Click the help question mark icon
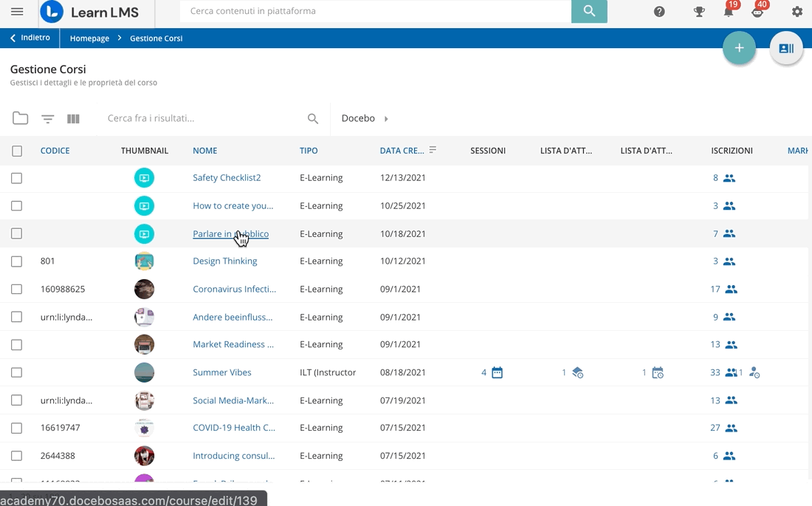 (659, 12)
